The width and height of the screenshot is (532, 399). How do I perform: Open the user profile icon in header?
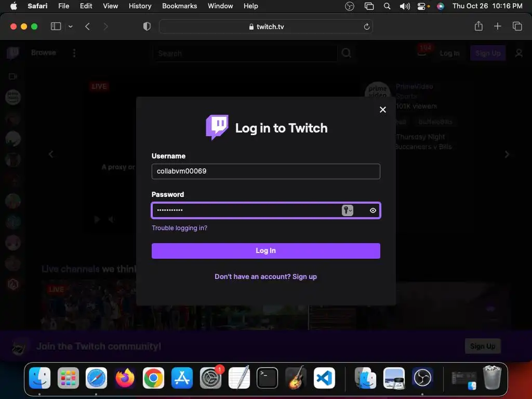(x=518, y=54)
